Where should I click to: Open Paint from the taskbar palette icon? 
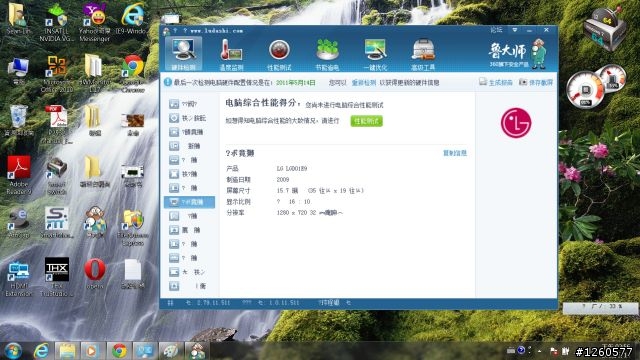pos(171,351)
